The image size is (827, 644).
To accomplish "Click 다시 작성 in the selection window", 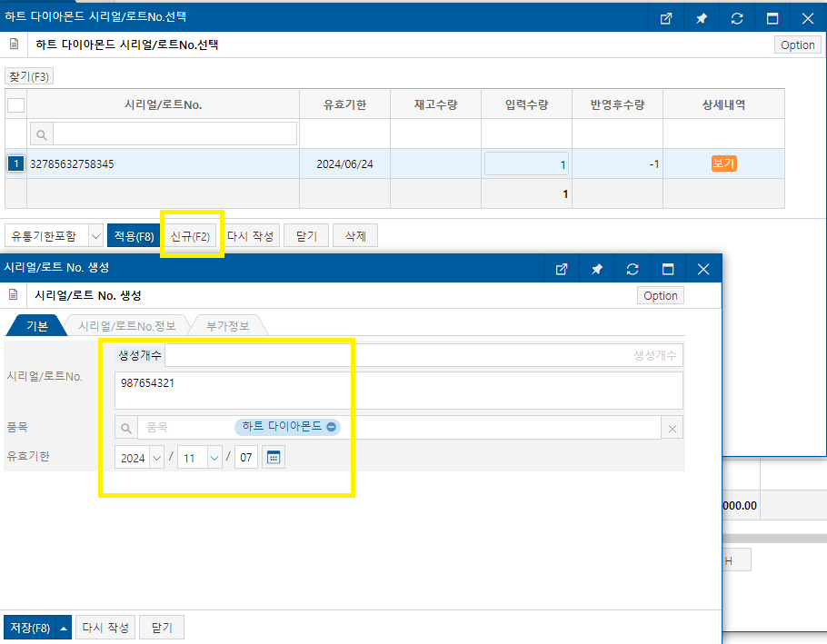I will coord(251,235).
